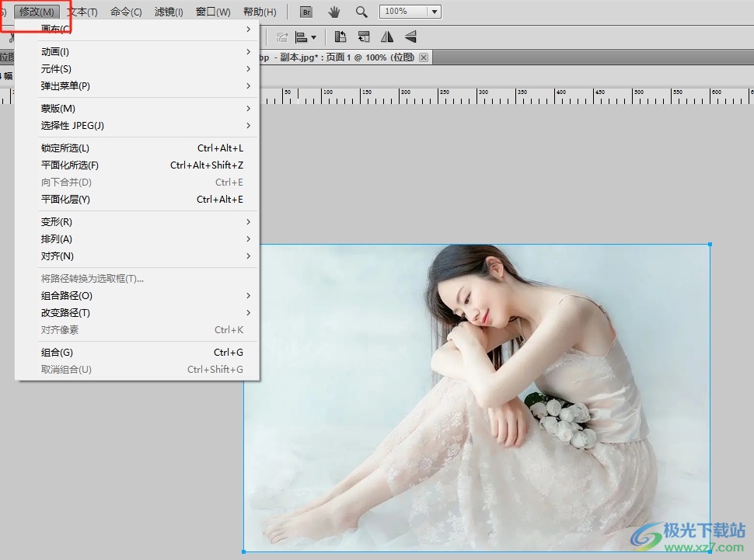Open the 滤镜(I) menu
This screenshot has height=560, width=754.
click(169, 12)
